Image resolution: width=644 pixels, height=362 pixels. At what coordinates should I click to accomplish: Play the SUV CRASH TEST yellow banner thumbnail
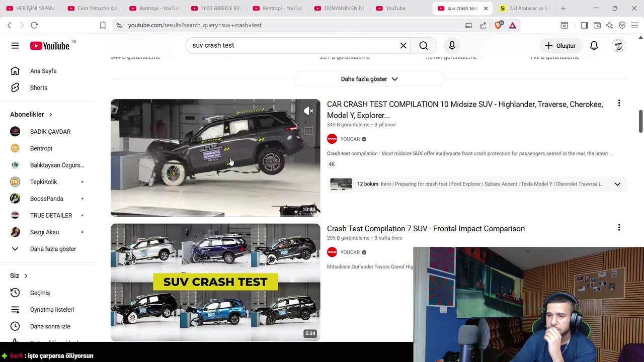[215, 283]
